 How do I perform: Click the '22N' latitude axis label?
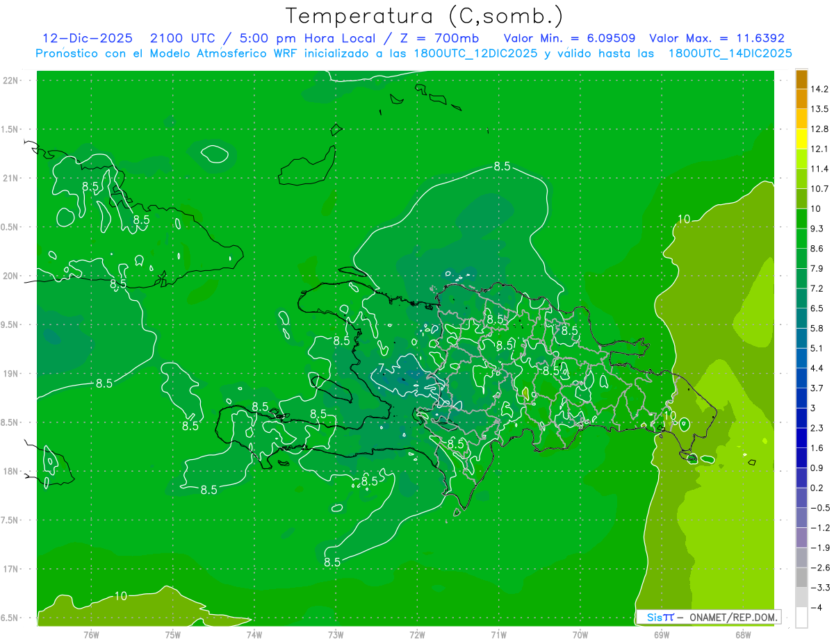[11, 80]
